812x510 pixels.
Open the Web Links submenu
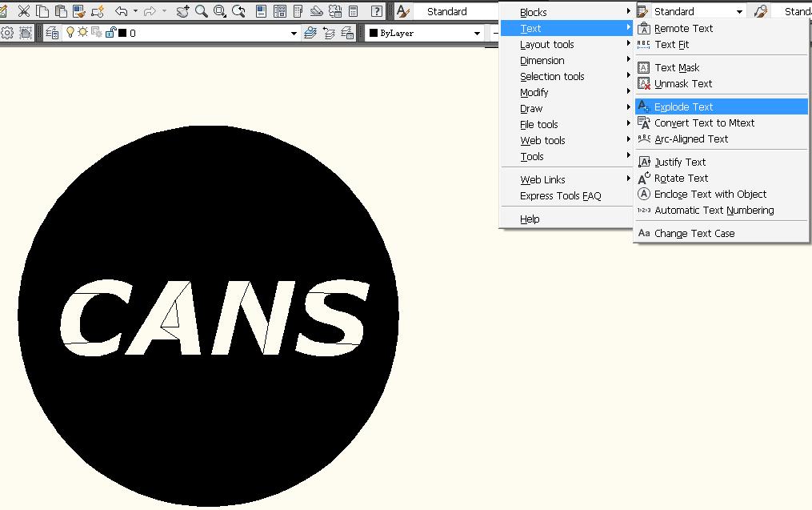(566, 180)
